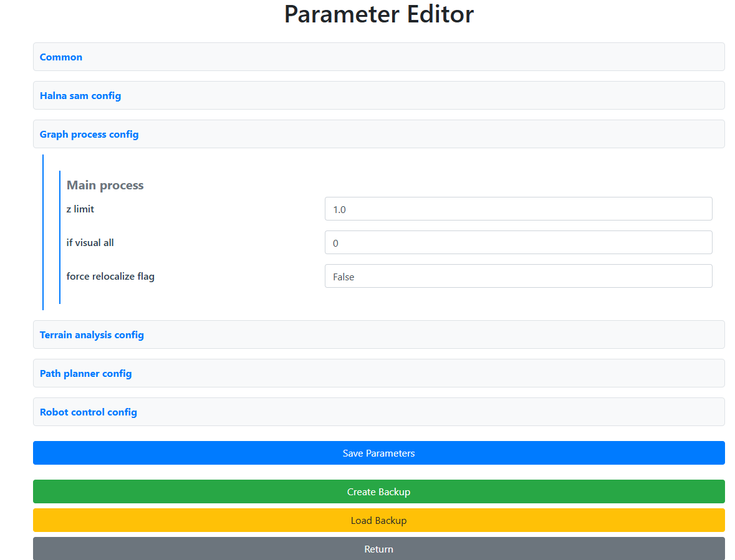Click the Common link text

pyautogui.click(x=60, y=57)
